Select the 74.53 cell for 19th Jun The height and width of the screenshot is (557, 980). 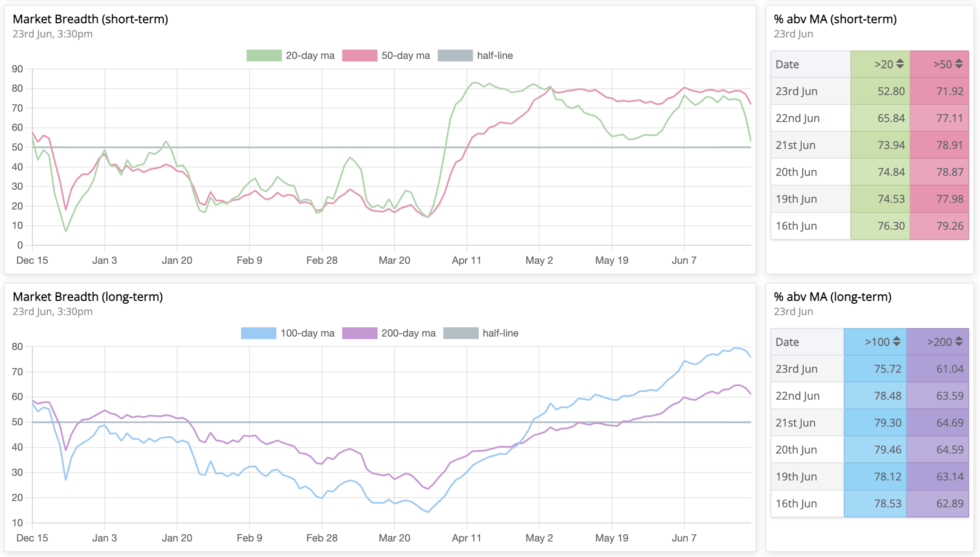[x=880, y=199]
